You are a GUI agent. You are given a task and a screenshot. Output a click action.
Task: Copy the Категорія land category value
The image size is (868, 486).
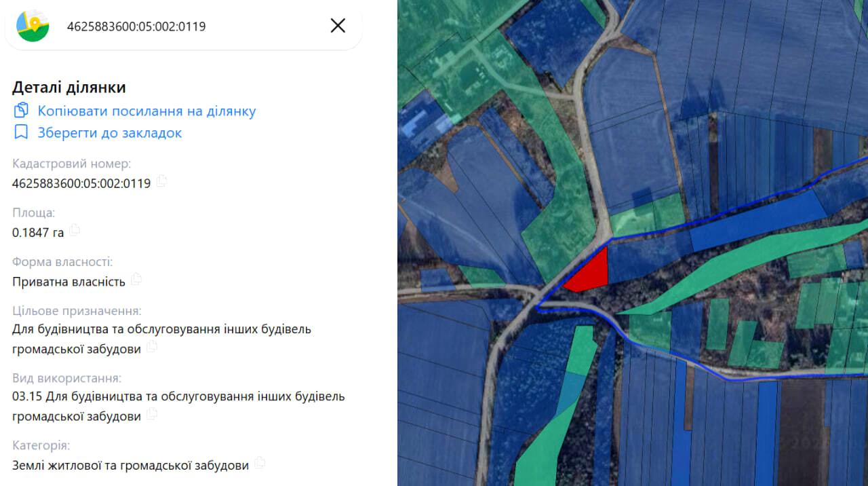tap(260, 464)
